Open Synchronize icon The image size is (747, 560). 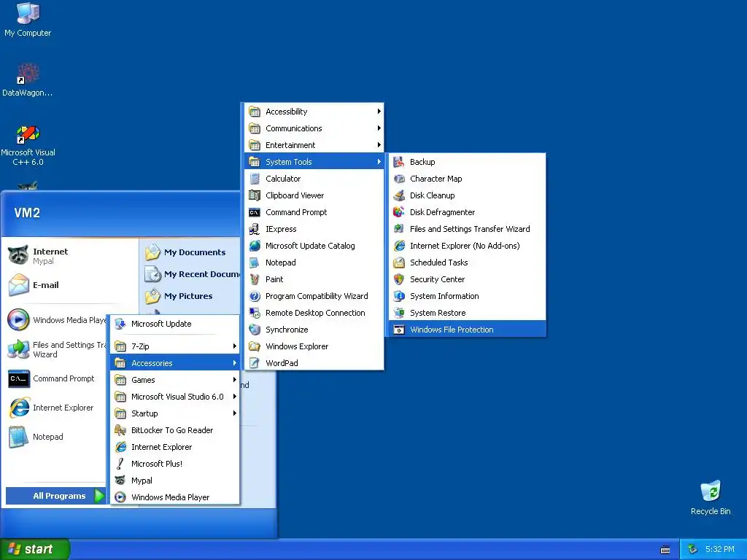(x=255, y=330)
